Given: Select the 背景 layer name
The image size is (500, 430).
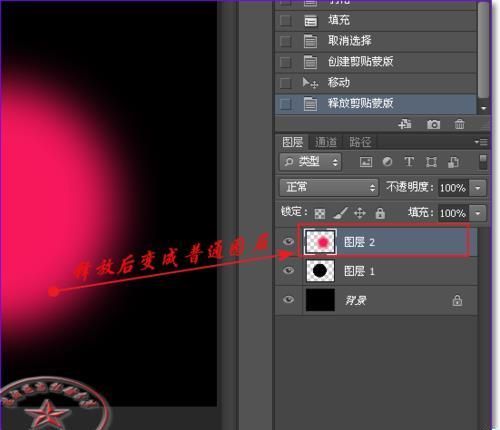Looking at the screenshot, I should coord(356,301).
